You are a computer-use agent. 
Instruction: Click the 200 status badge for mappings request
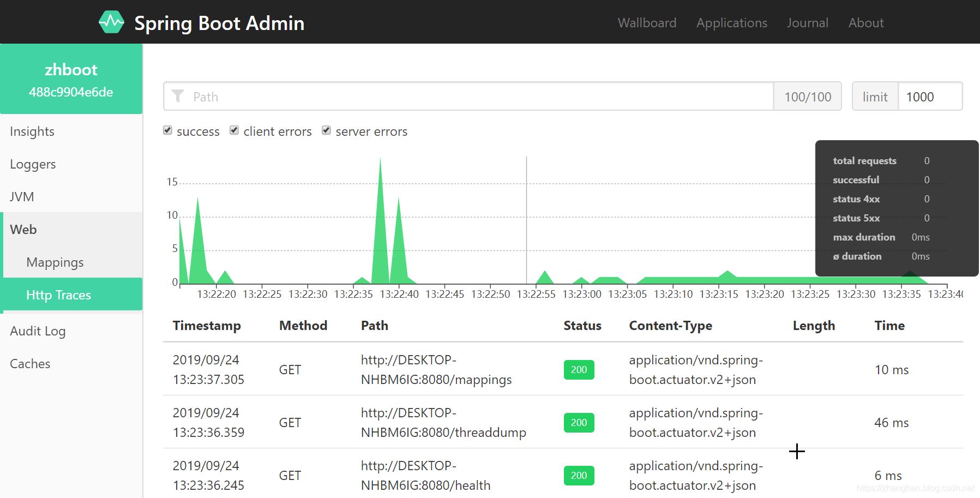pyautogui.click(x=578, y=369)
